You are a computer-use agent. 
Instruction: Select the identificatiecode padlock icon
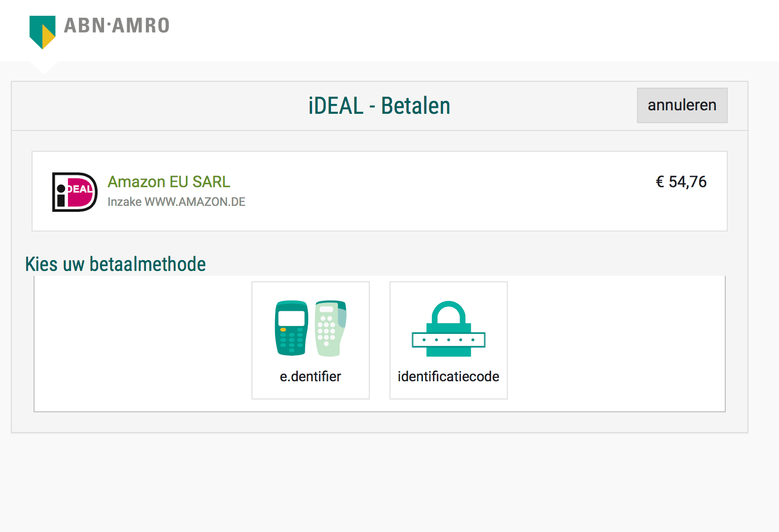449,329
